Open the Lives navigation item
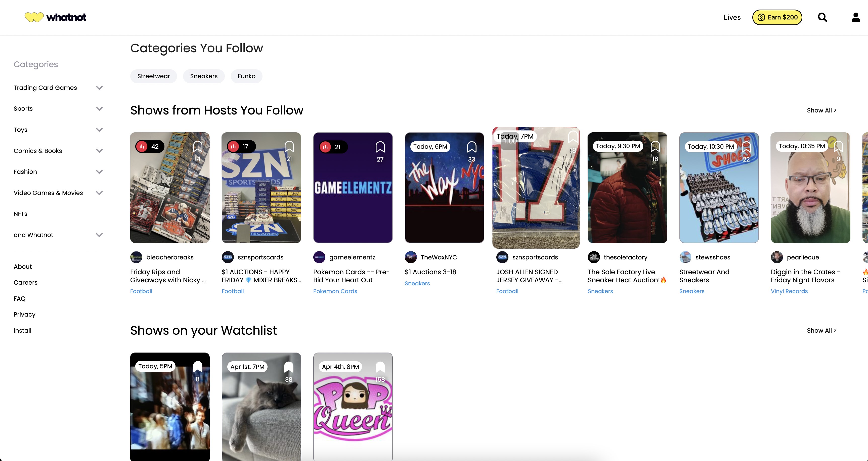The image size is (868, 461). click(x=732, y=17)
